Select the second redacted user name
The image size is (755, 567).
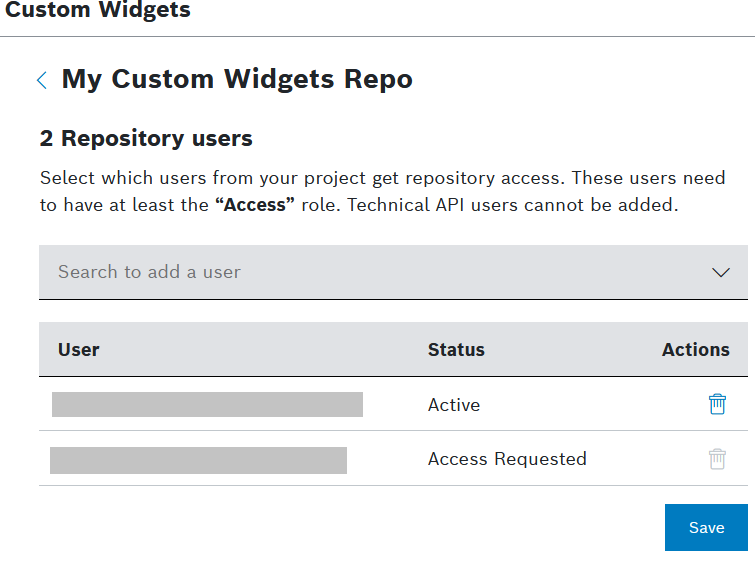pos(198,460)
